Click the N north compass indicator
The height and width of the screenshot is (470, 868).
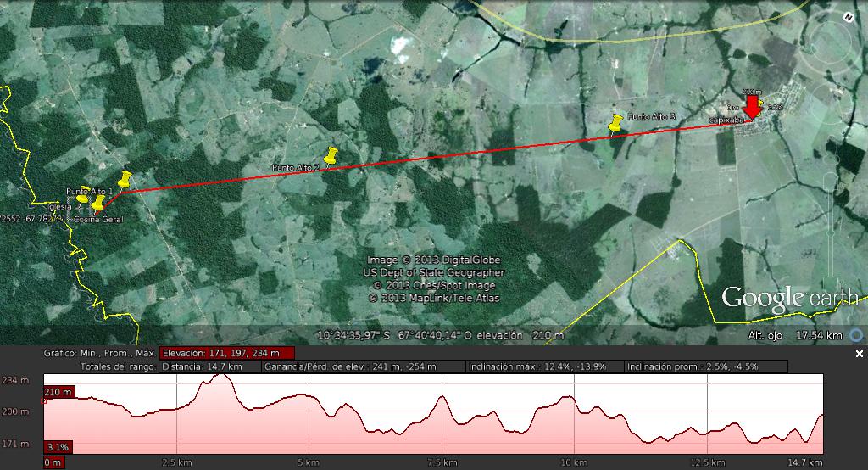click(x=847, y=17)
